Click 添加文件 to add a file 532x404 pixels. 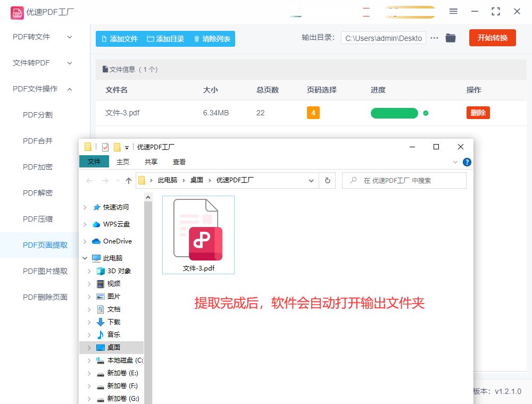pos(120,39)
